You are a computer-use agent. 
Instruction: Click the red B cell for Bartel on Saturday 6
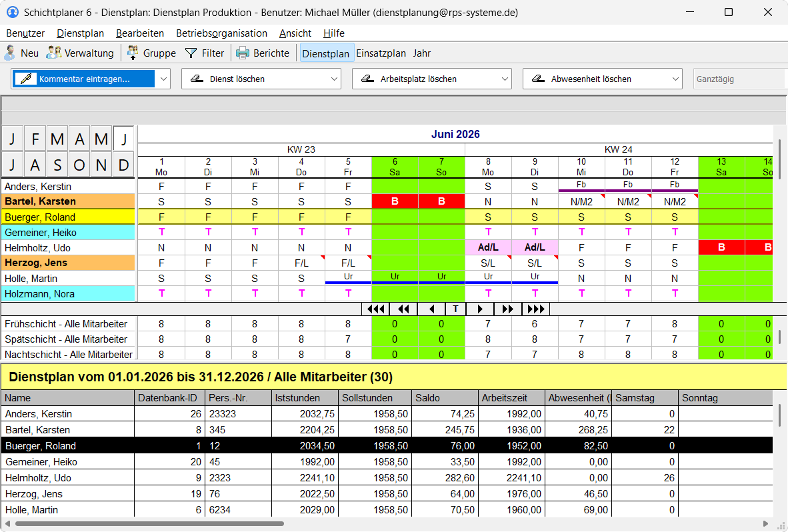point(395,201)
